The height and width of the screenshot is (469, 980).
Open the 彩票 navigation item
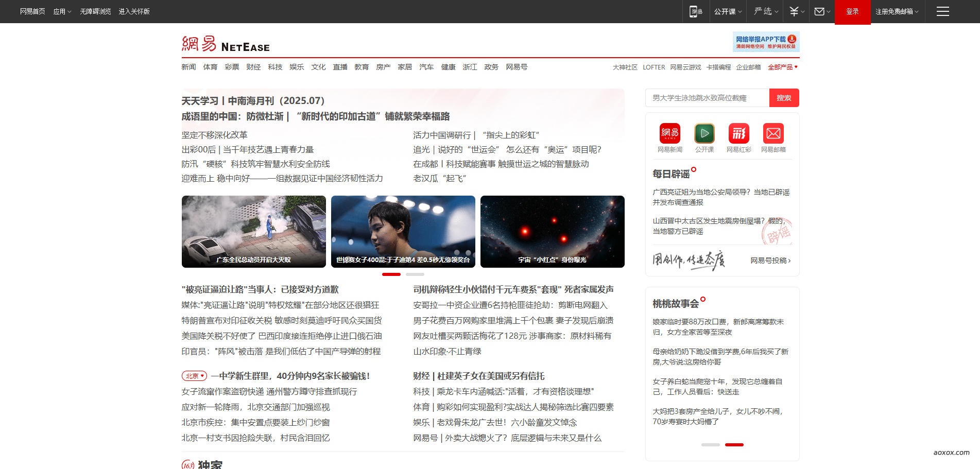click(x=232, y=67)
